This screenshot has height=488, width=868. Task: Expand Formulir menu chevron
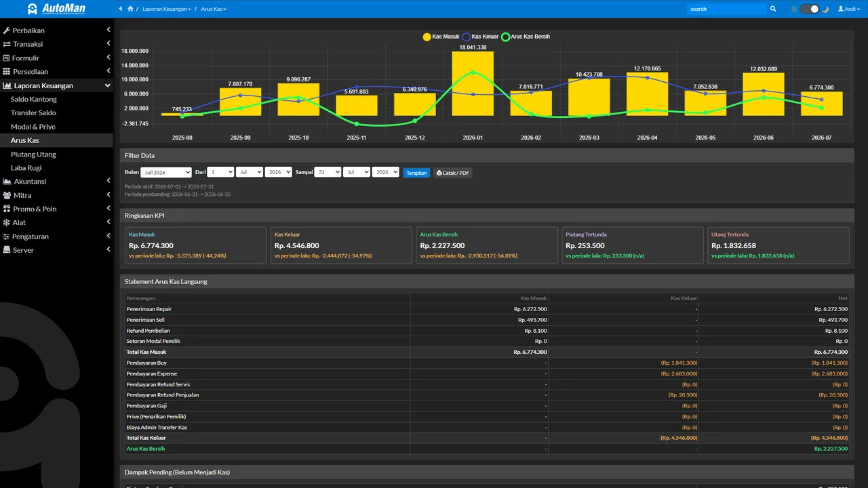[108, 58]
